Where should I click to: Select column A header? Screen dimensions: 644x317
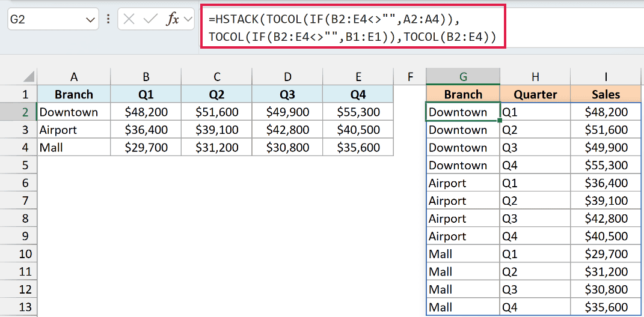(x=74, y=77)
